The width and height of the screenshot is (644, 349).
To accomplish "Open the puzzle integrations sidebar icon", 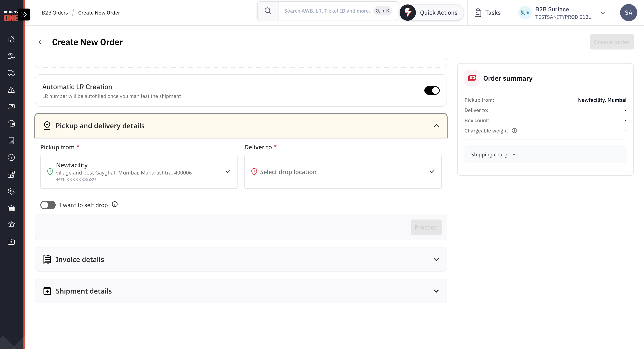I will coord(11,174).
